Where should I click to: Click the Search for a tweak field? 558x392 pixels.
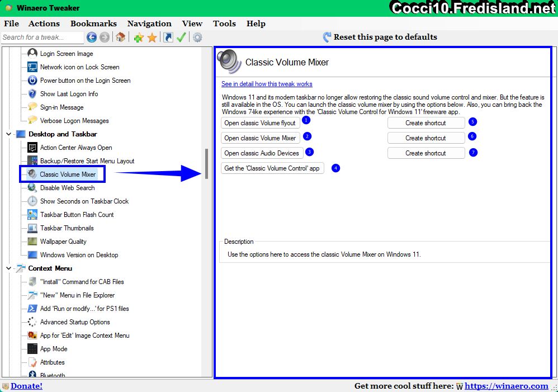point(42,37)
